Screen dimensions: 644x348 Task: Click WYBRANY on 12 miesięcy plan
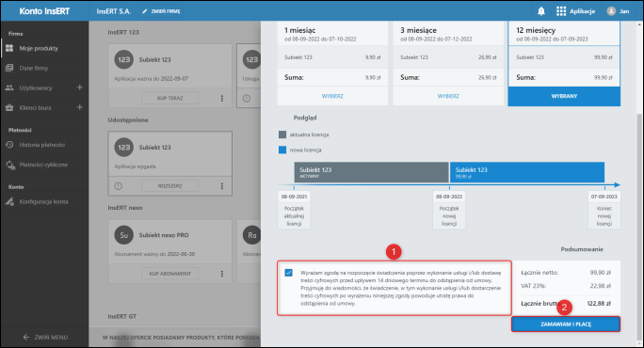(x=564, y=96)
